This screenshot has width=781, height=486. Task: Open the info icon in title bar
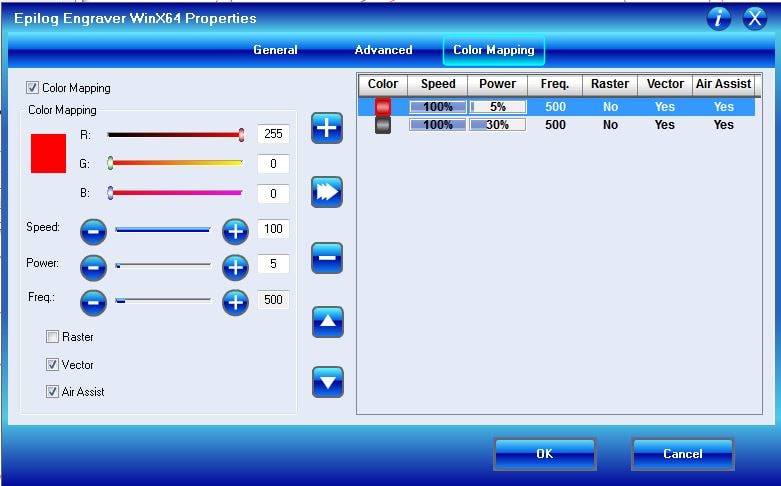click(719, 18)
